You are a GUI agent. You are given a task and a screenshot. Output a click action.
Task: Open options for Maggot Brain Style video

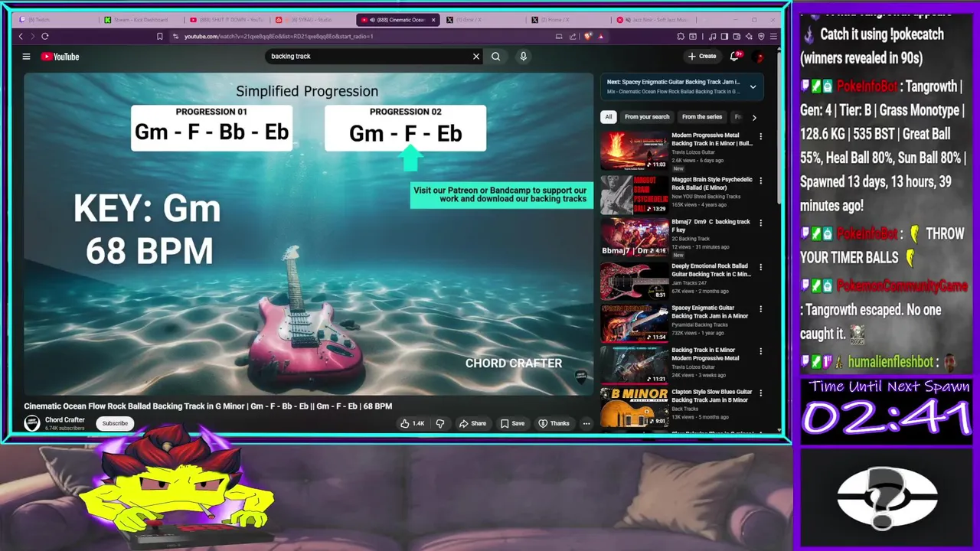760,180
